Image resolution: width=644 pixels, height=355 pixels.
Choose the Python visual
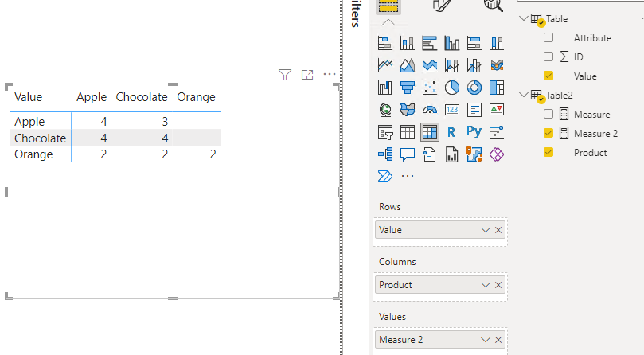coord(474,131)
